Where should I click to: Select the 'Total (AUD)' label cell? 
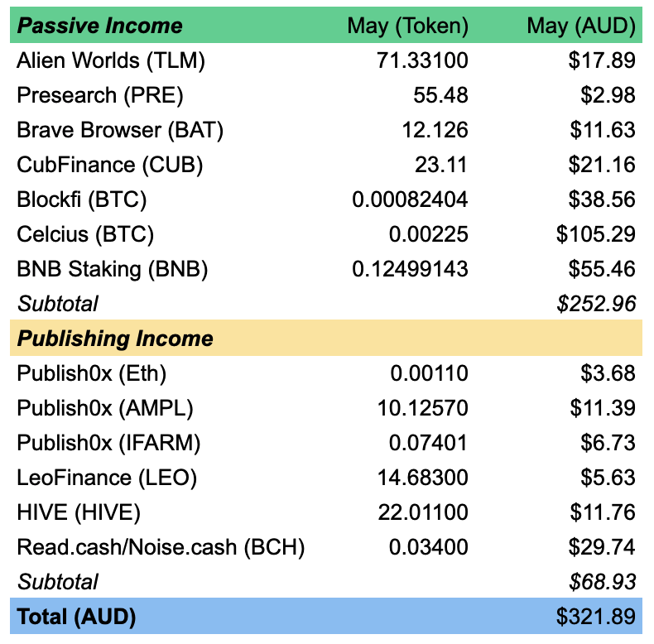[76, 617]
